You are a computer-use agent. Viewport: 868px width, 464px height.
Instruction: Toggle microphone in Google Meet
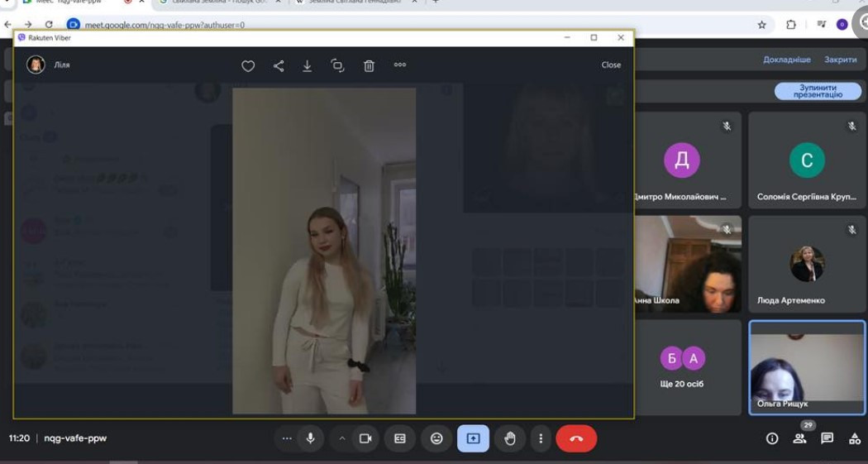coord(311,438)
